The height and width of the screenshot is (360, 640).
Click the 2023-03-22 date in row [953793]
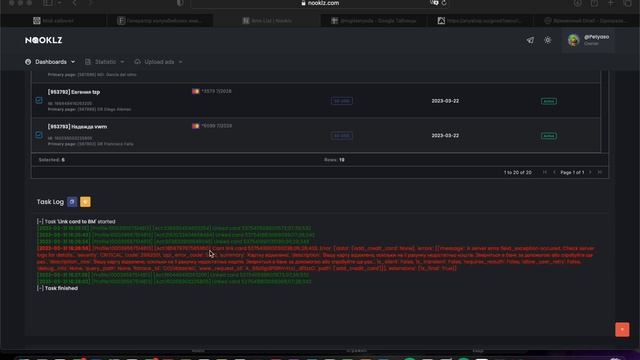(x=445, y=136)
